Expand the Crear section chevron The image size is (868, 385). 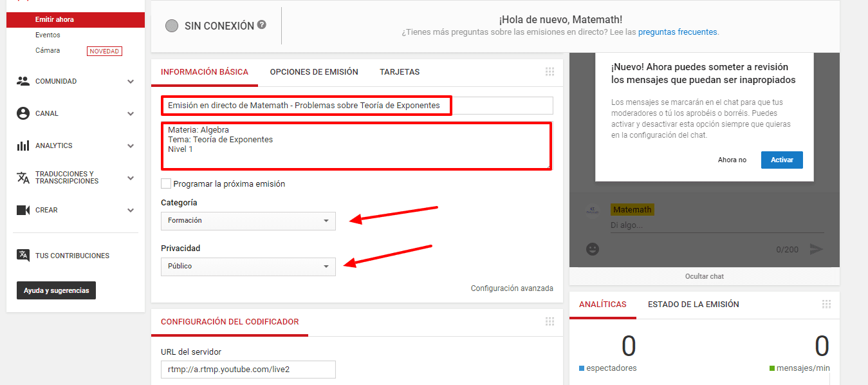[x=131, y=211]
